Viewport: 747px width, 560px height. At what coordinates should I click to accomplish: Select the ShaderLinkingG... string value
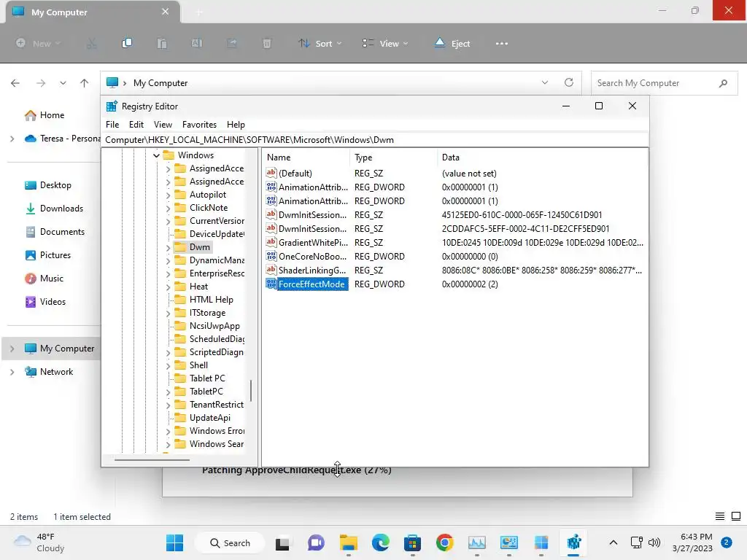(x=312, y=270)
